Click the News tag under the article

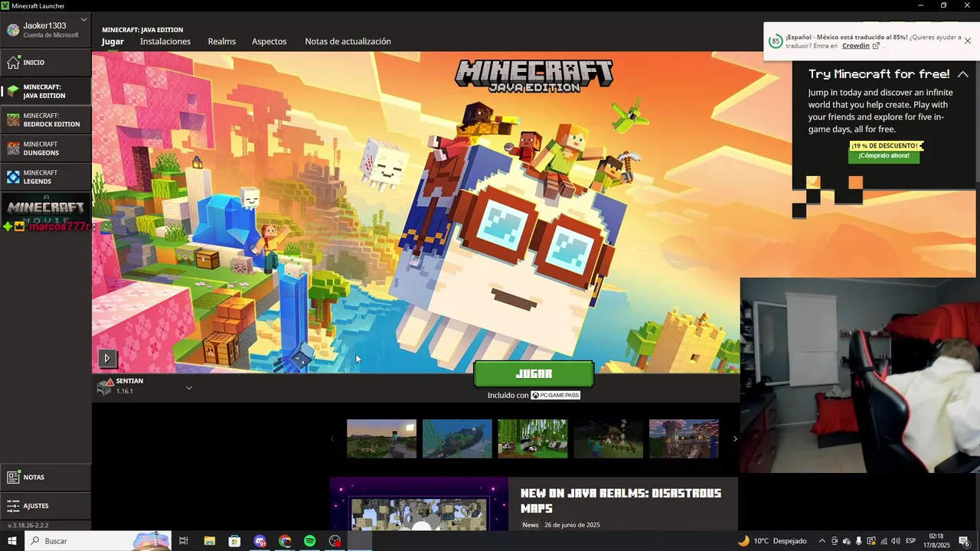(x=531, y=525)
